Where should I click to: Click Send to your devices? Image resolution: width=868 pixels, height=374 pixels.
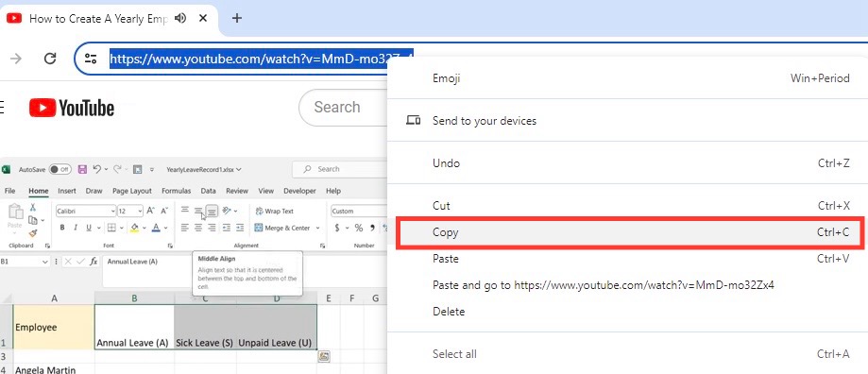pyautogui.click(x=628, y=121)
